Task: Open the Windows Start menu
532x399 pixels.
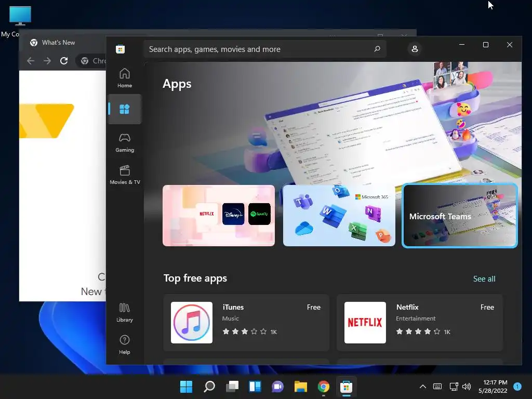Action: pos(186,387)
